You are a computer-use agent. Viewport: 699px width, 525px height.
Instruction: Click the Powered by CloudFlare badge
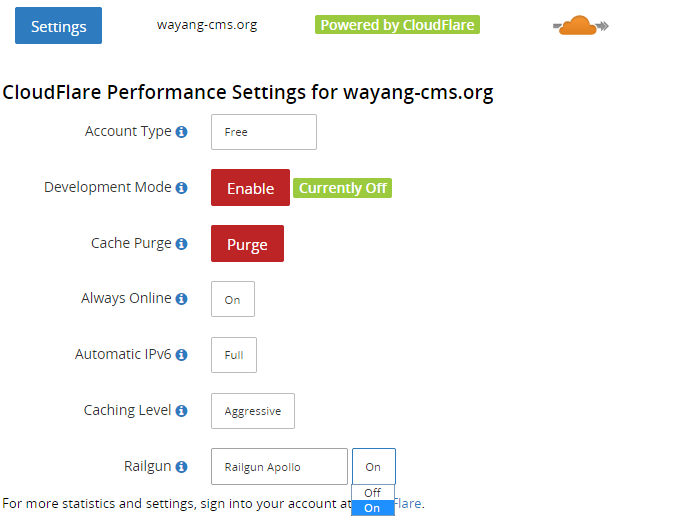point(397,25)
